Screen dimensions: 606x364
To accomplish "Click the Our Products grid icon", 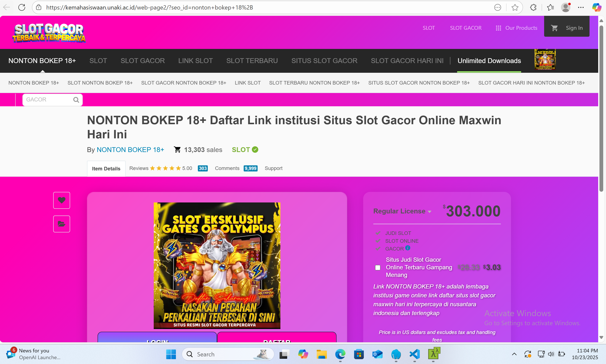I will [499, 28].
